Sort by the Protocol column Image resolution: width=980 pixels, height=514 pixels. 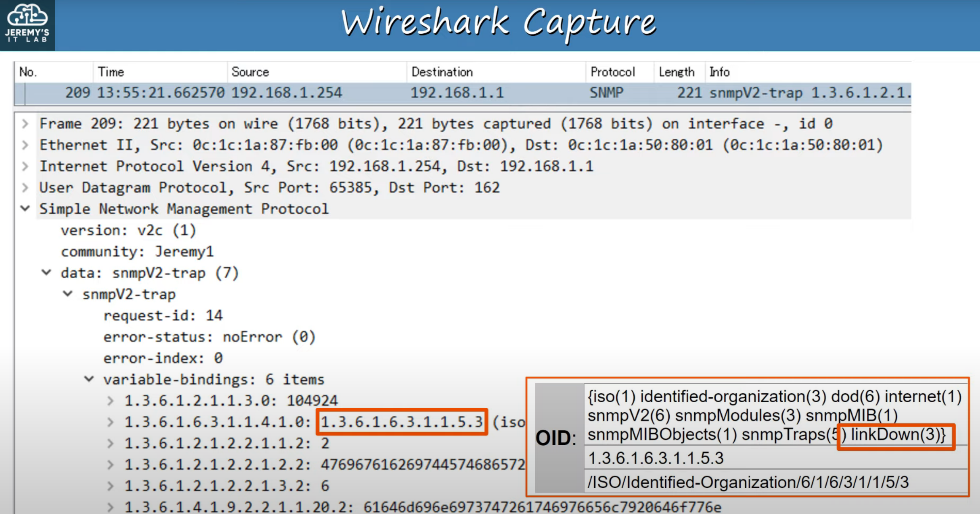(612, 72)
